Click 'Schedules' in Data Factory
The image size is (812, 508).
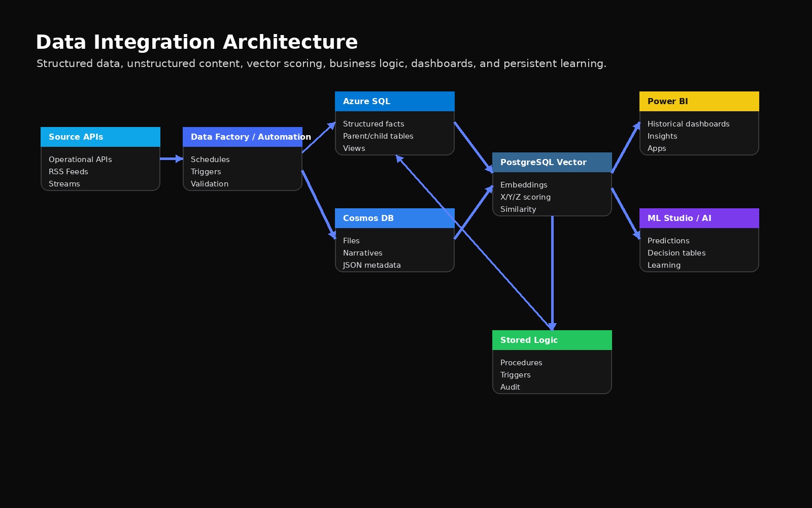tap(210, 160)
